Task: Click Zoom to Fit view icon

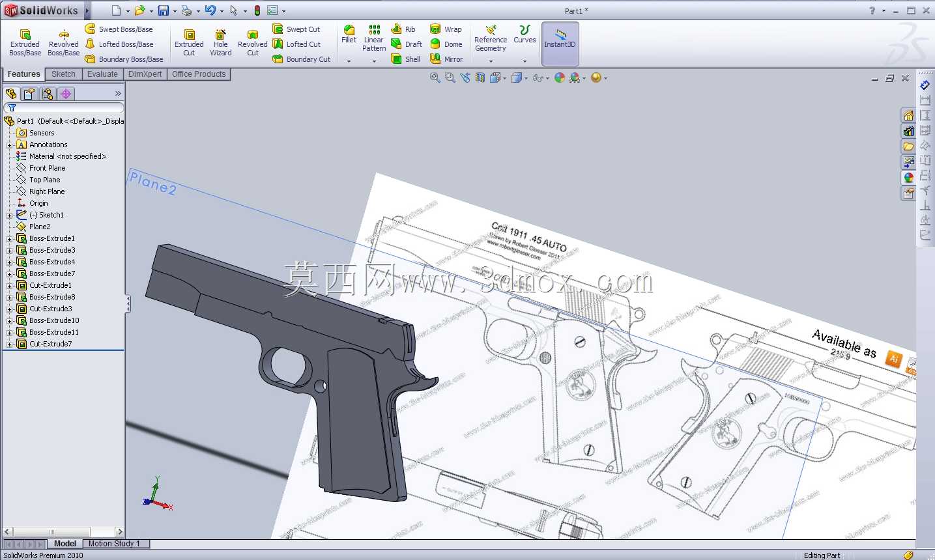Action: click(x=435, y=77)
